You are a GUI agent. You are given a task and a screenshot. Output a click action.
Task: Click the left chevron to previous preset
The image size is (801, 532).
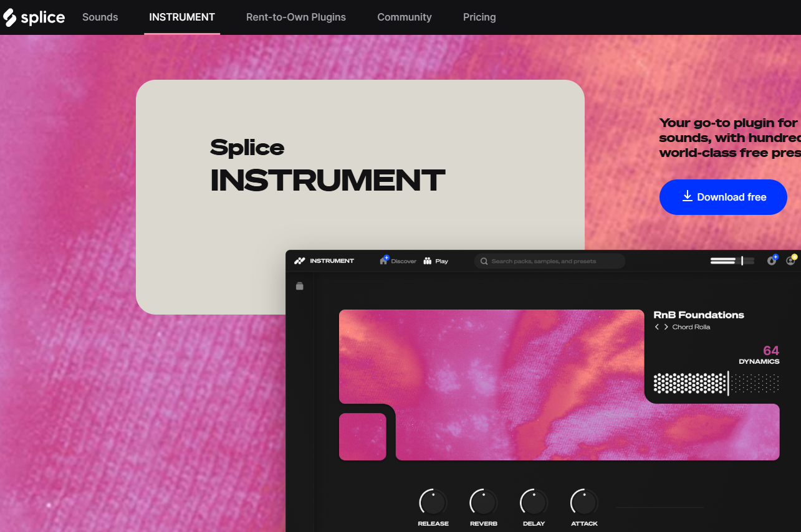click(657, 326)
